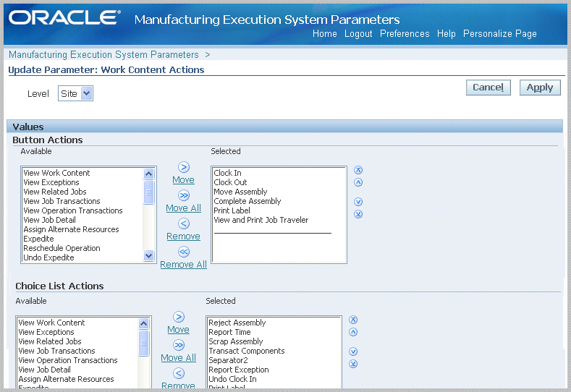The width and height of the screenshot is (571, 392).
Task: Click down arrow of Button Actions Available list scrollbar
Action: point(148,255)
